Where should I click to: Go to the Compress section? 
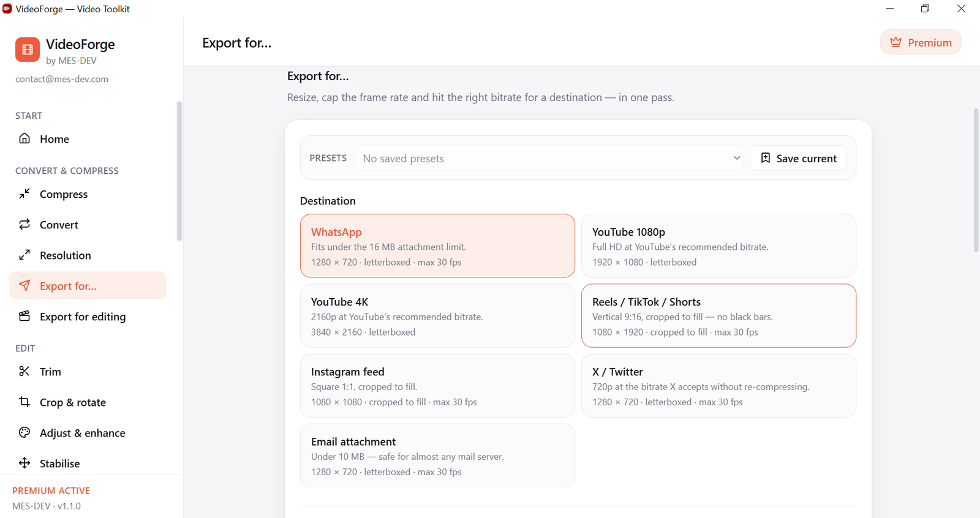point(88,194)
